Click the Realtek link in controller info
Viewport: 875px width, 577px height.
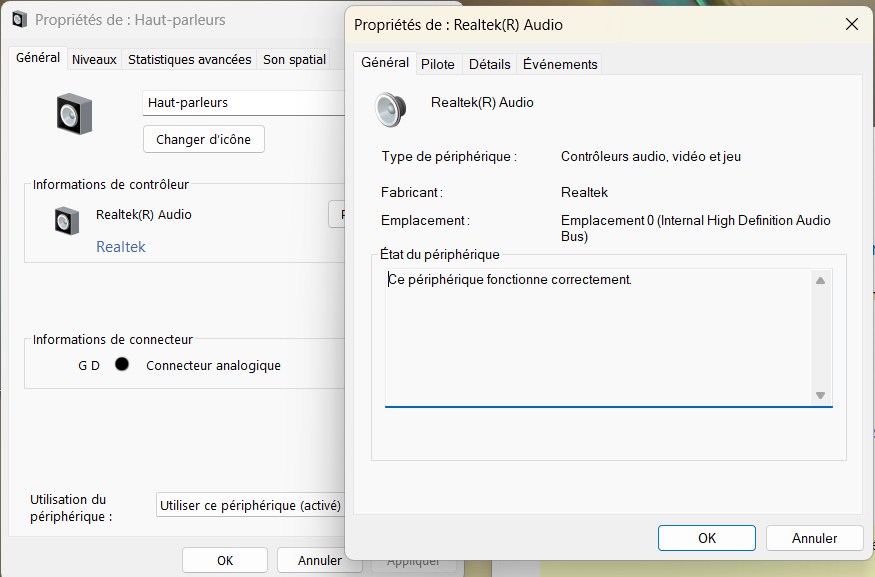click(x=121, y=247)
